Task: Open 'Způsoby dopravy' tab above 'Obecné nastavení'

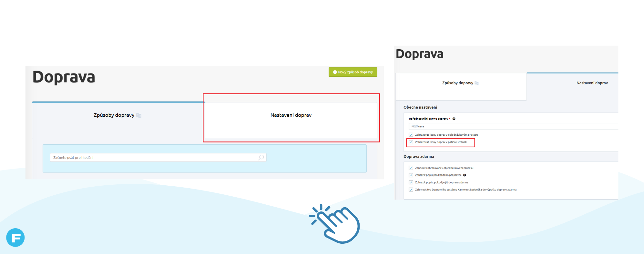Action: [457, 83]
